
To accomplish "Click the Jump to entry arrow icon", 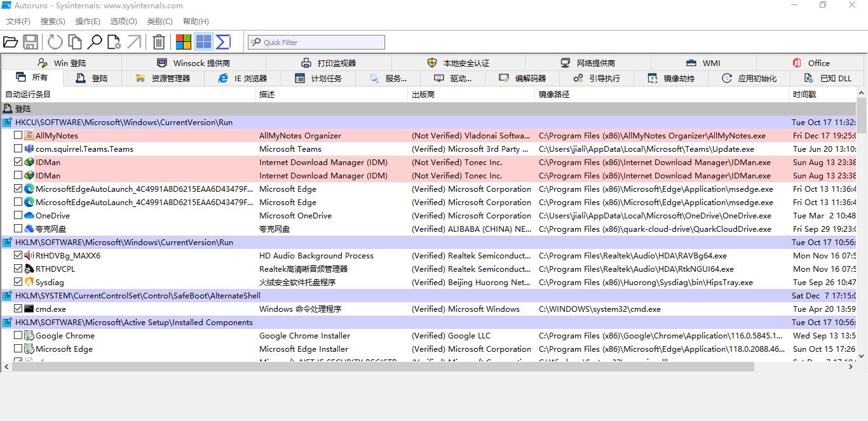I will [x=134, y=43].
